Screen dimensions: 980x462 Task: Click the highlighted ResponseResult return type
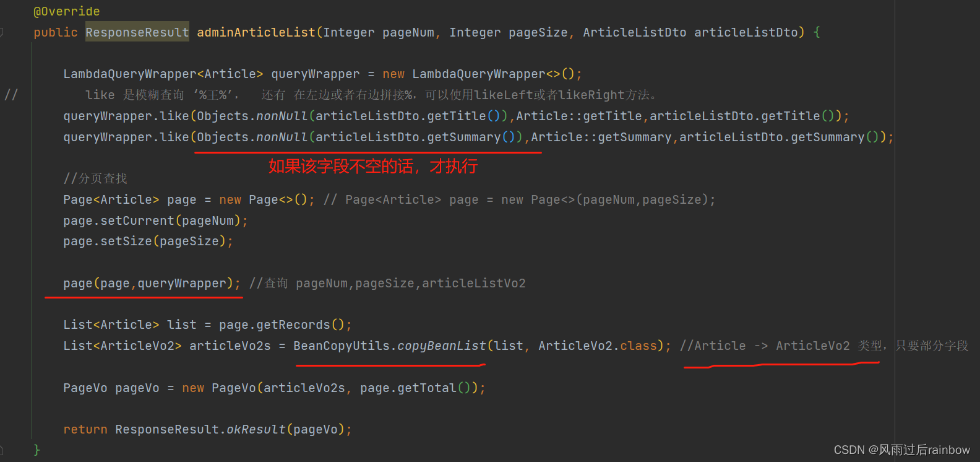tap(137, 32)
